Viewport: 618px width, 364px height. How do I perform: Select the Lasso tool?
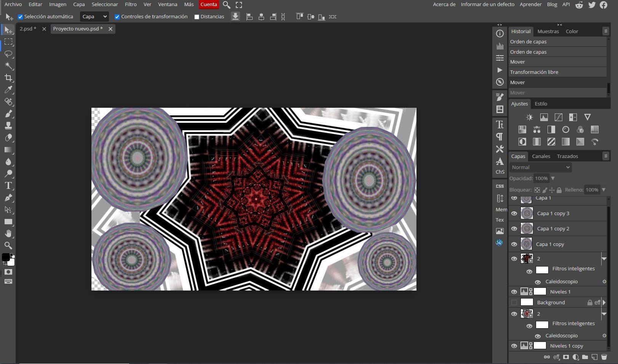(x=8, y=54)
